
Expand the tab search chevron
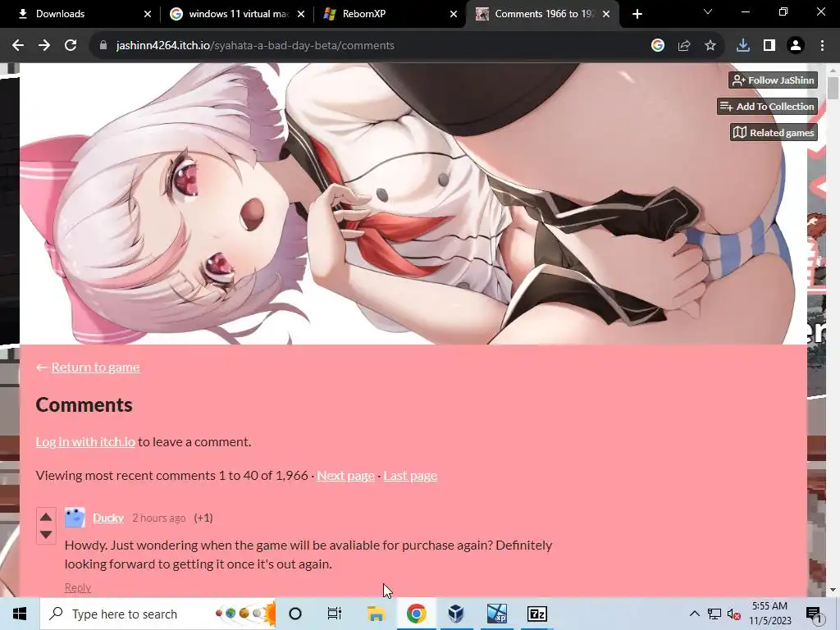click(708, 11)
